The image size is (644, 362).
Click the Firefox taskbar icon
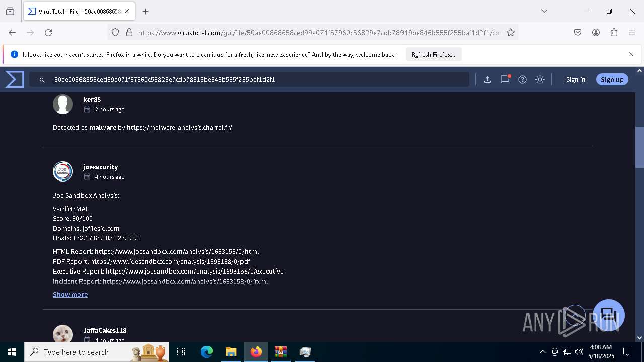[256, 352]
